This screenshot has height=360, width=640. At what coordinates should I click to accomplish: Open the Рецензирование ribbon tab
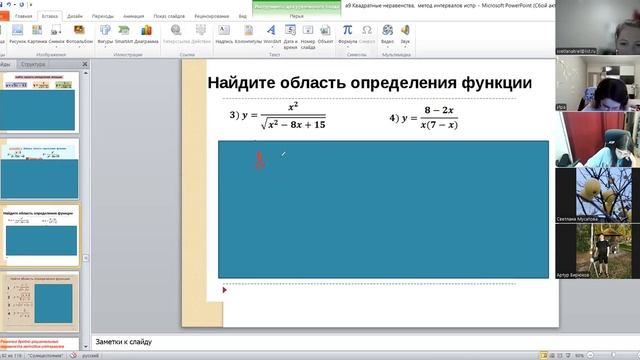coord(211,16)
